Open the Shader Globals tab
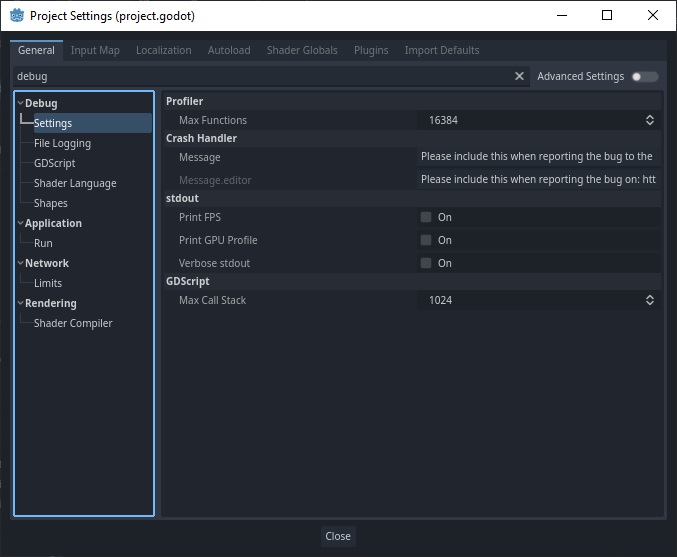 pyautogui.click(x=302, y=51)
